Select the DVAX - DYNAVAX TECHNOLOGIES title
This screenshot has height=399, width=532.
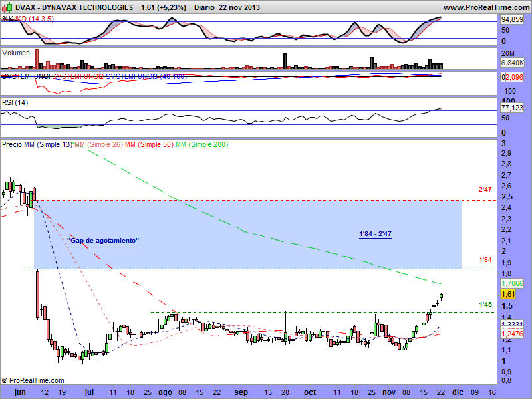[x=74, y=7]
